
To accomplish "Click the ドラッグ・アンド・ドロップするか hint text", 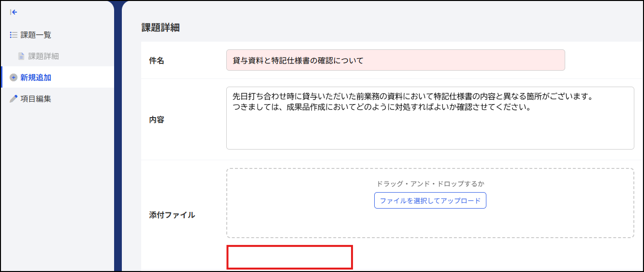I will click(430, 184).
